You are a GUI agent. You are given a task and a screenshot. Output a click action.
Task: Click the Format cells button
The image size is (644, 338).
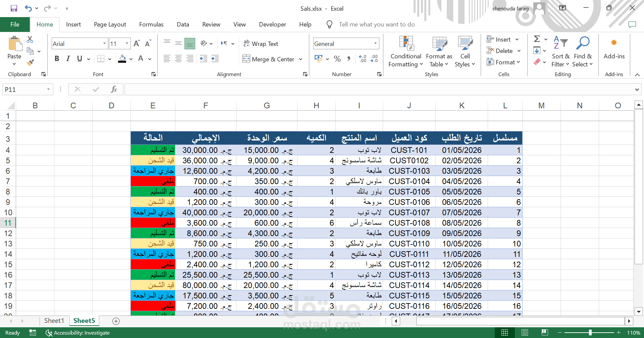coord(503,62)
